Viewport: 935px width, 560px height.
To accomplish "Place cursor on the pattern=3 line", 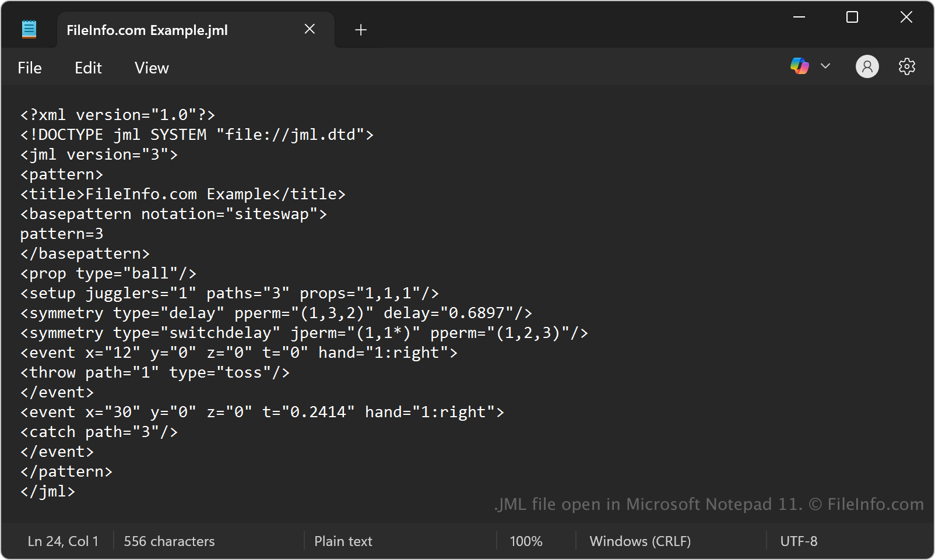I will pyautogui.click(x=61, y=234).
